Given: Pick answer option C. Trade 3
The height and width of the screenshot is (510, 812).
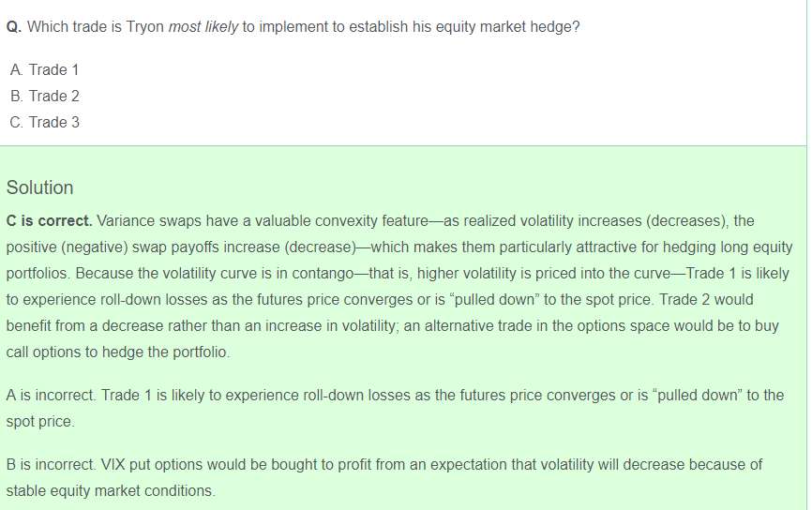Looking at the screenshot, I should point(44,122).
